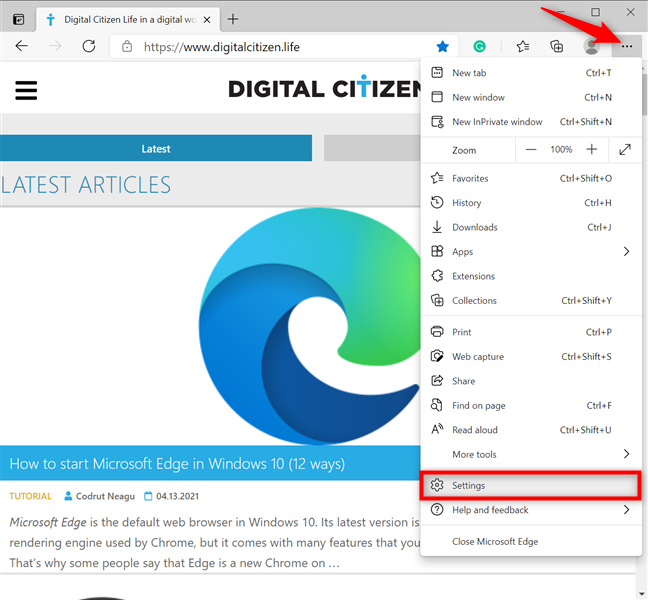Open Favorites from the menu
648x600 pixels.
531,178
